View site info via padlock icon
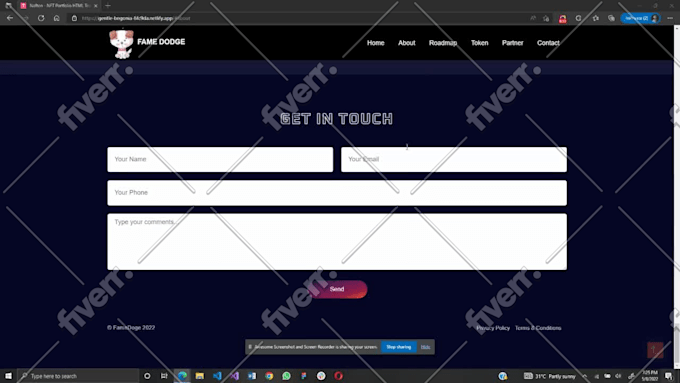 click(x=74, y=18)
